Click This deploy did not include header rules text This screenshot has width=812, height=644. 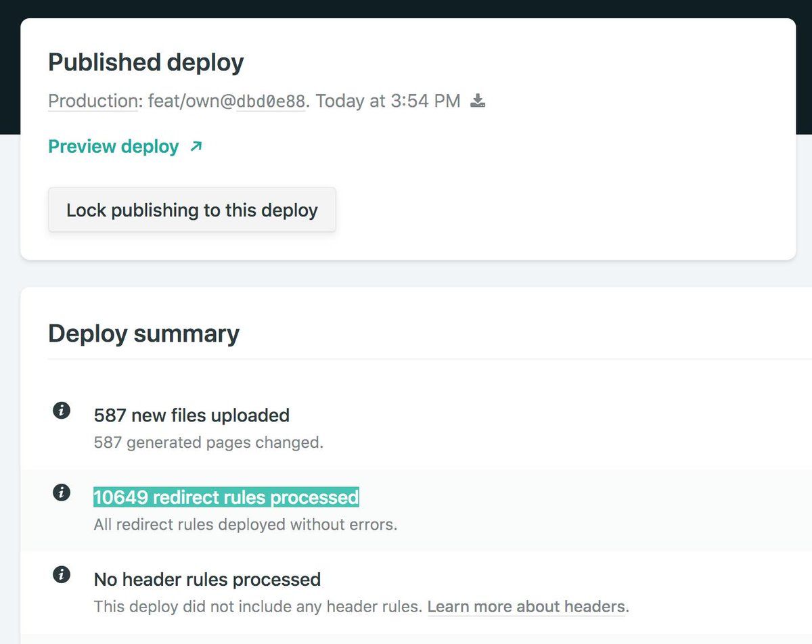257,606
